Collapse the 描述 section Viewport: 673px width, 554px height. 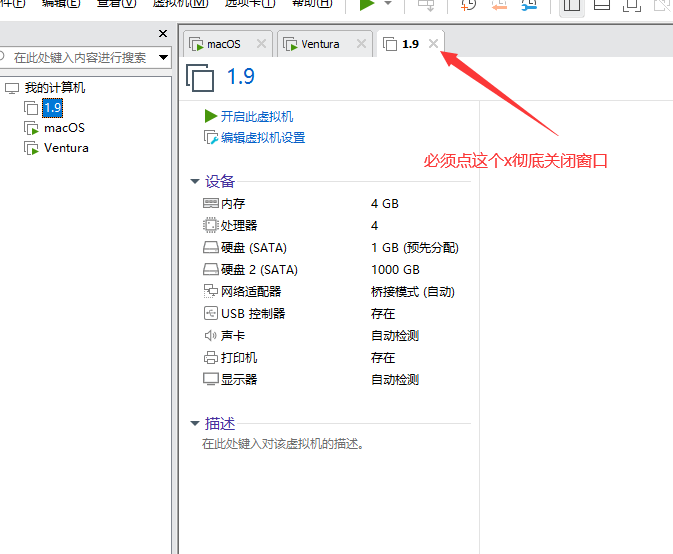coord(195,424)
